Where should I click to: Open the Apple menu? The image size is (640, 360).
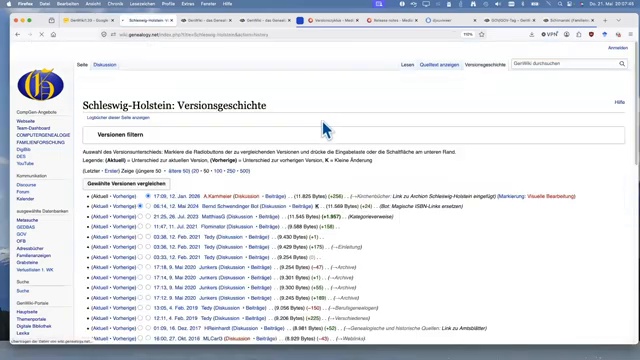(x=9, y=4)
